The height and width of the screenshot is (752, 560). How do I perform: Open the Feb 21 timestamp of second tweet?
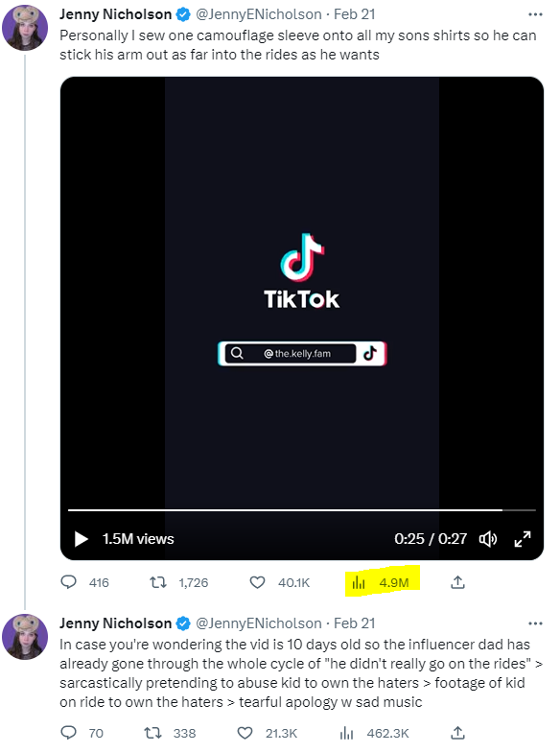coord(355,623)
